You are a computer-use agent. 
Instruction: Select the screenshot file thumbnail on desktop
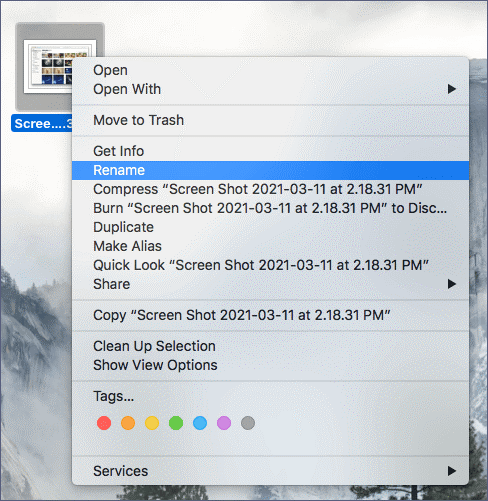click(x=47, y=67)
